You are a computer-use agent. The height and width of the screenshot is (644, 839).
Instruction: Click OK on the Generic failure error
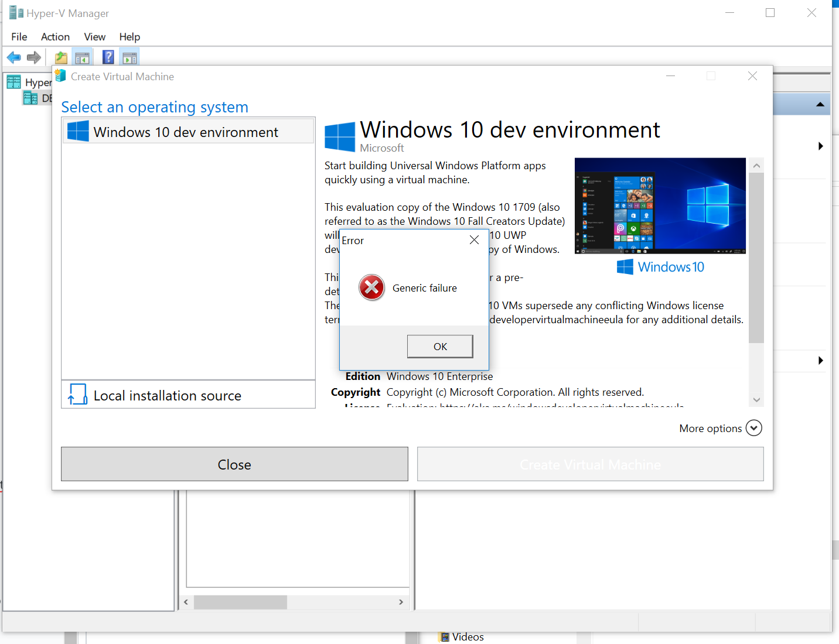(x=440, y=346)
